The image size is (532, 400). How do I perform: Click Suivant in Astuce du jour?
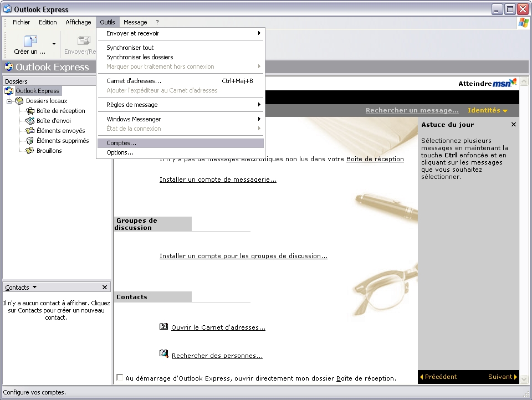[x=503, y=377]
